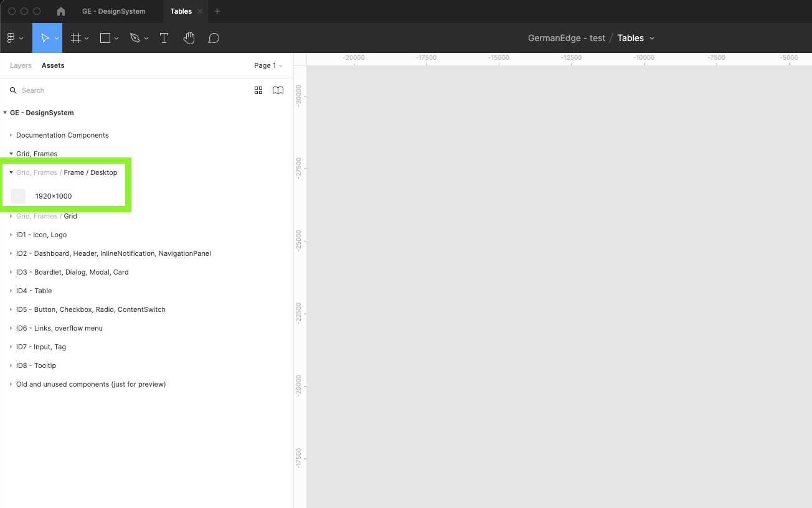Viewport: 812px width, 508px height.
Task: Activate the Hand tool
Action: point(189,38)
